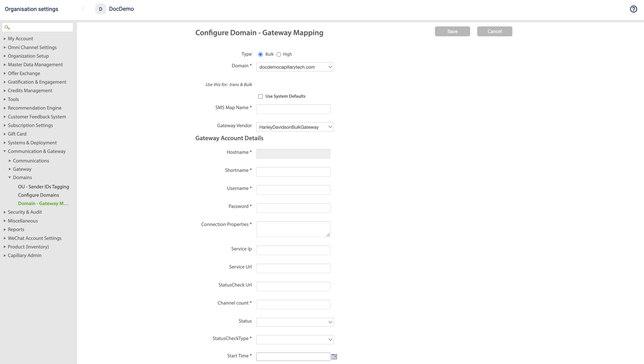
Task: Expand the Security & Audit section
Action: 25,212
